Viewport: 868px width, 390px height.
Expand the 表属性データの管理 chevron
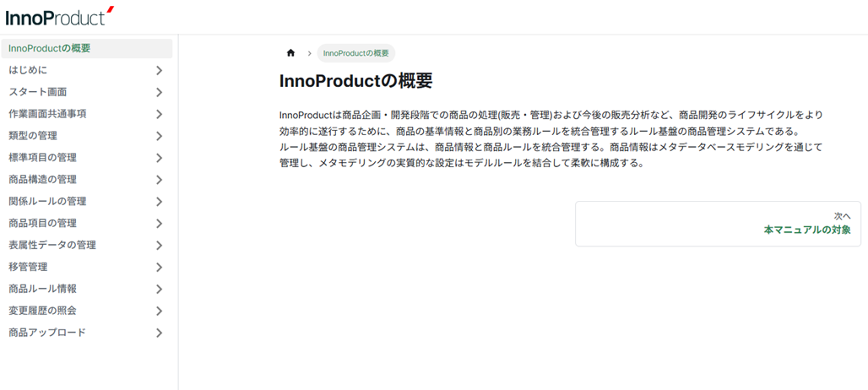(159, 246)
